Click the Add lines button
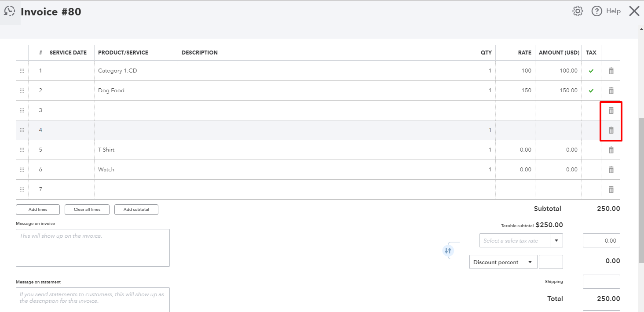The height and width of the screenshot is (312, 644). pyautogui.click(x=38, y=210)
